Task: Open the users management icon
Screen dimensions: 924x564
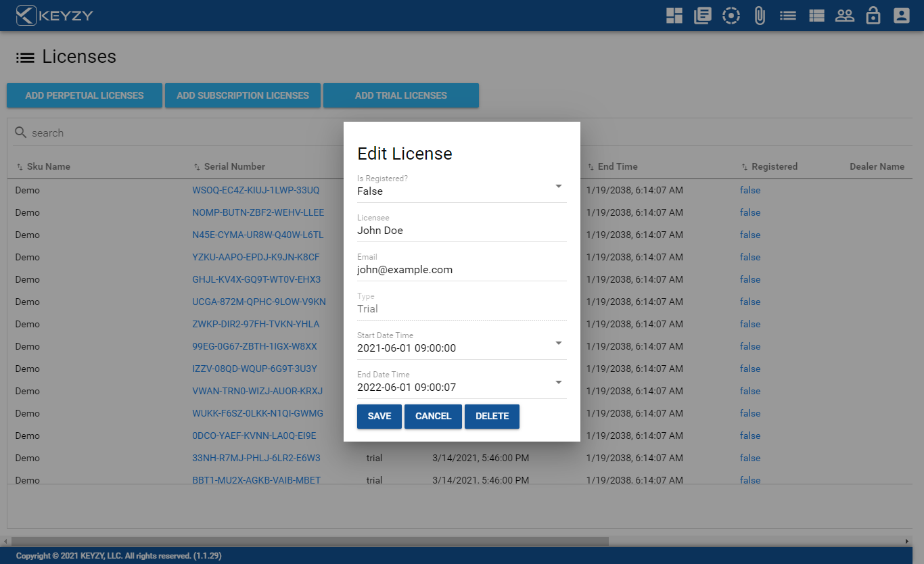Action: click(844, 15)
